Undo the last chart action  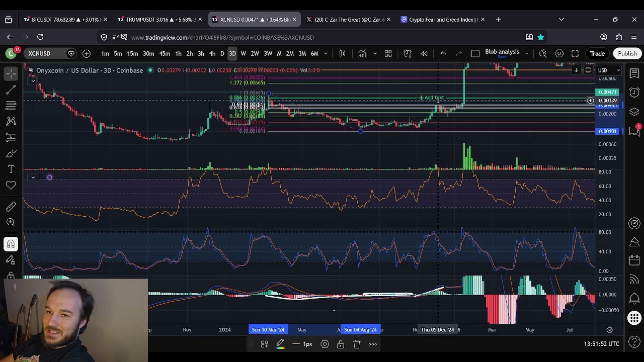tap(443, 54)
